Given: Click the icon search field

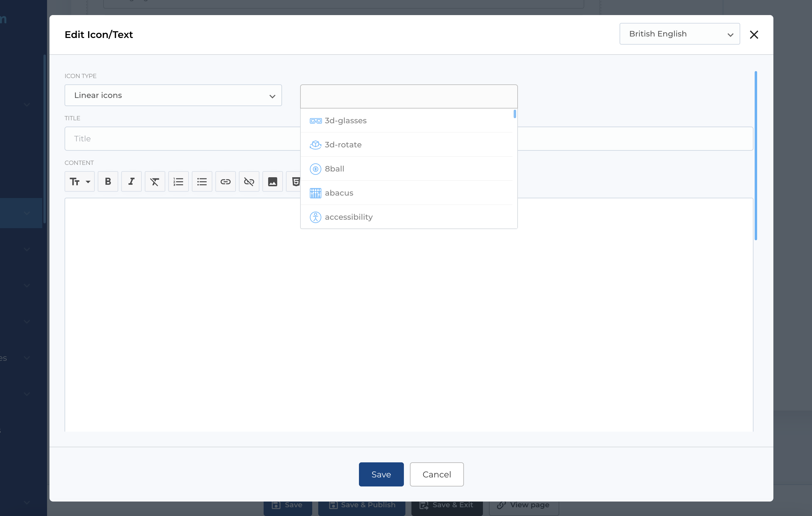Looking at the screenshot, I should tap(408, 97).
